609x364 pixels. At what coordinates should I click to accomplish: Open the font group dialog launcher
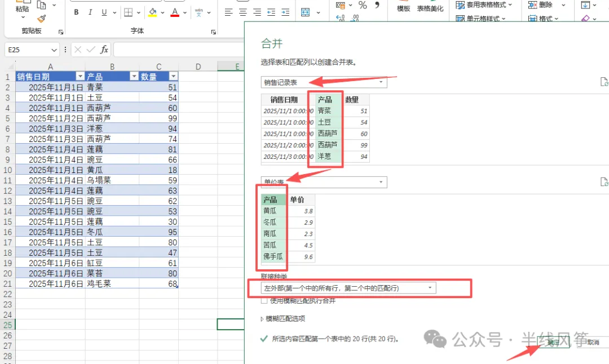pos(213,32)
